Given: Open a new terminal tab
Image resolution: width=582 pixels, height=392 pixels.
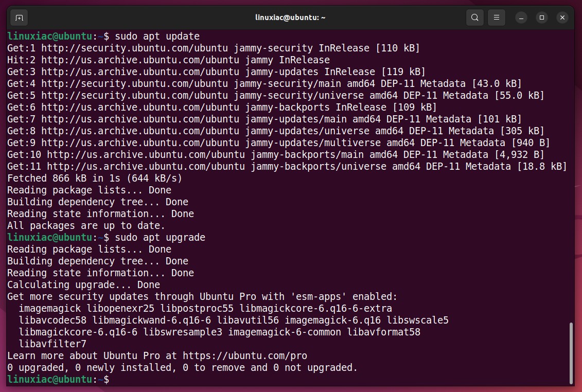Looking at the screenshot, I should click(20, 17).
